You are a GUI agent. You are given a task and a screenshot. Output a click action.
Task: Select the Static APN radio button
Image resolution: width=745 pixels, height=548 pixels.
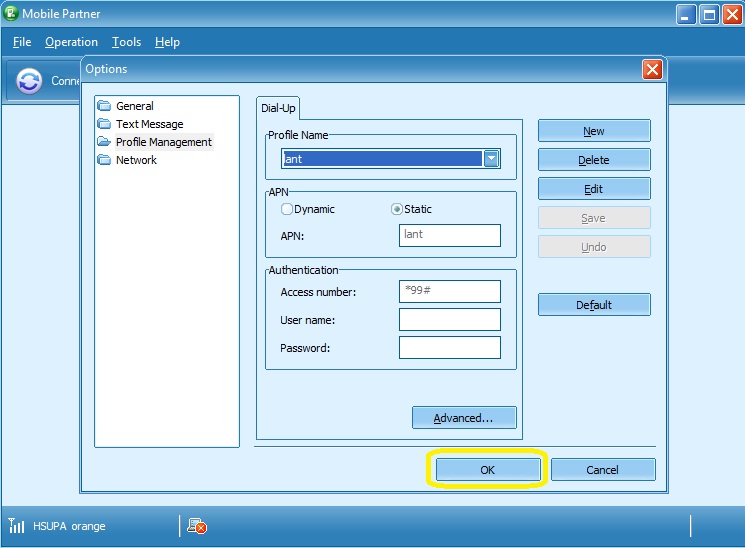pyautogui.click(x=397, y=209)
